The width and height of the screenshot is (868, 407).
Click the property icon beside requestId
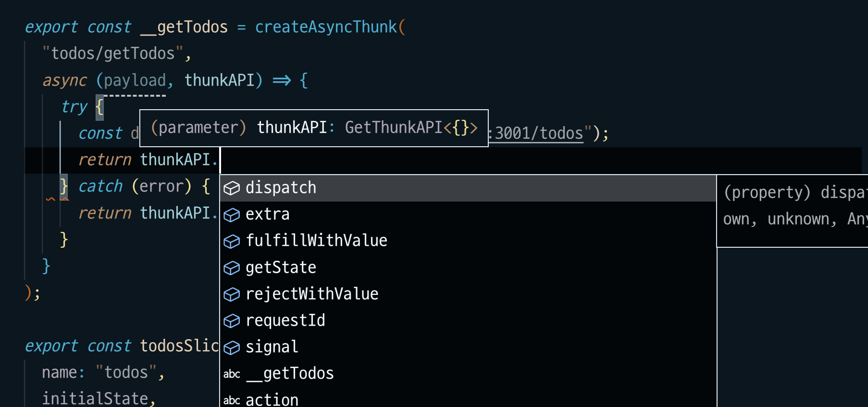point(232,321)
